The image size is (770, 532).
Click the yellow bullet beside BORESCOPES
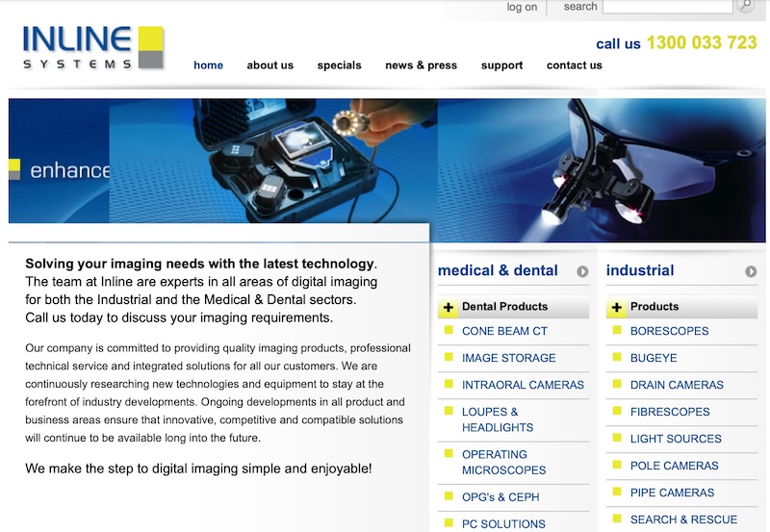click(x=617, y=330)
